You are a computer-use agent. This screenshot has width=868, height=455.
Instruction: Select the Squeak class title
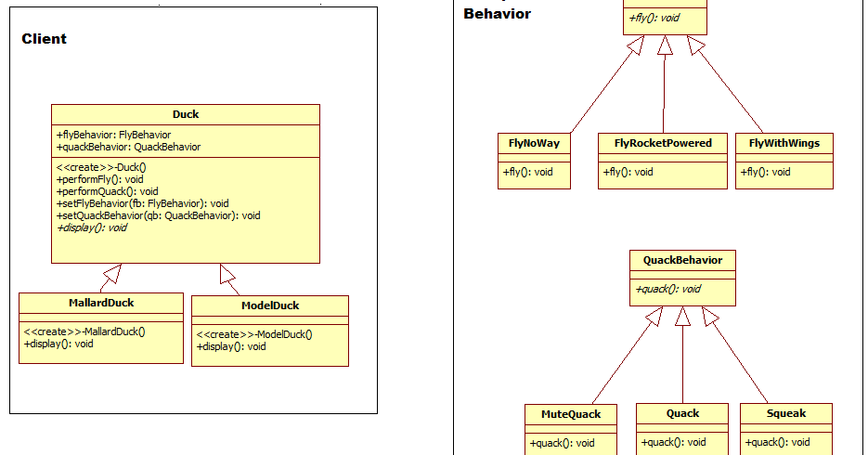(786, 413)
